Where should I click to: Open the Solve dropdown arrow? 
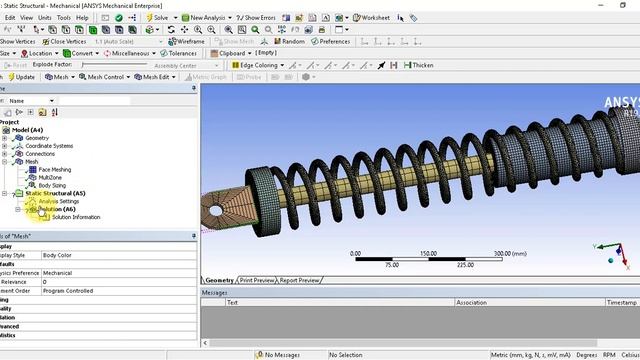176,18
